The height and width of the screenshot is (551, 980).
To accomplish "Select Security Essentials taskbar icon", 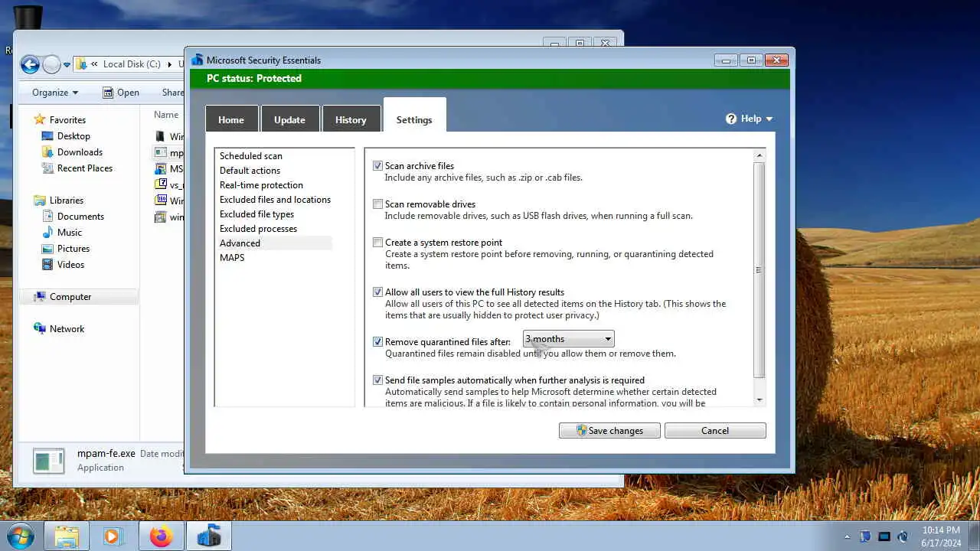I will tap(208, 536).
